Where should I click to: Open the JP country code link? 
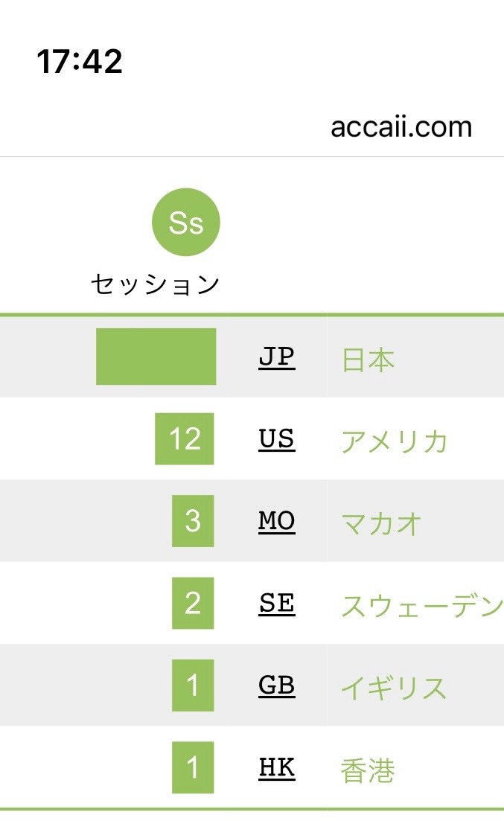point(277,357)
